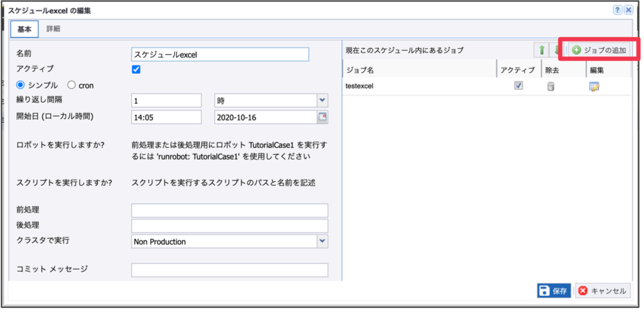The image size is (644, 313).
Task: Click the start date 2020-10-16 field
Action: (x=266, y=117)
